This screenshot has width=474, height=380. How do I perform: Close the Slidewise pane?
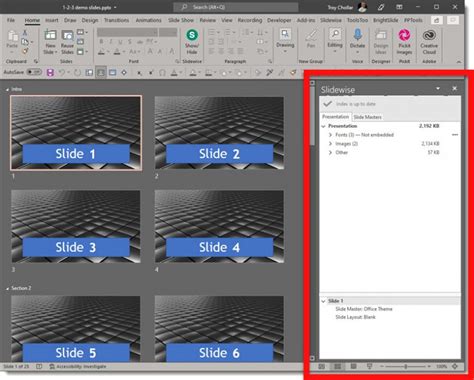click(x=454, y=89)
